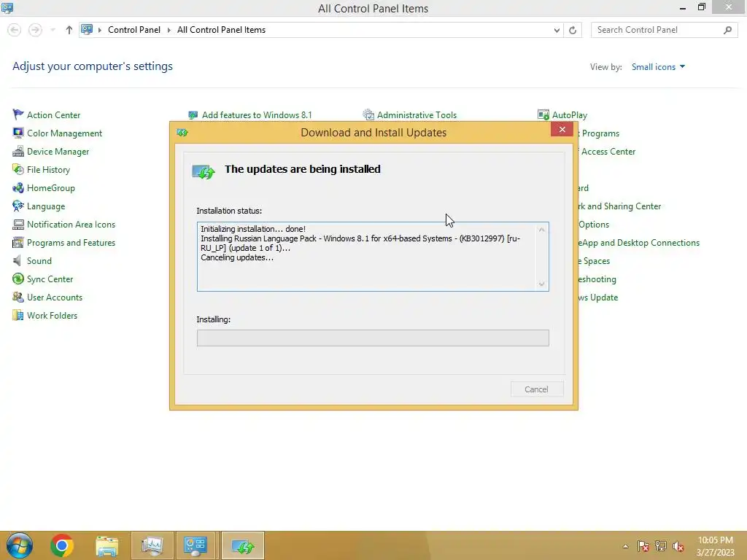Image resolution: width=747 pixels, height=560 pixels.
Task: Open Action Center flag icon
Action: 18,114
